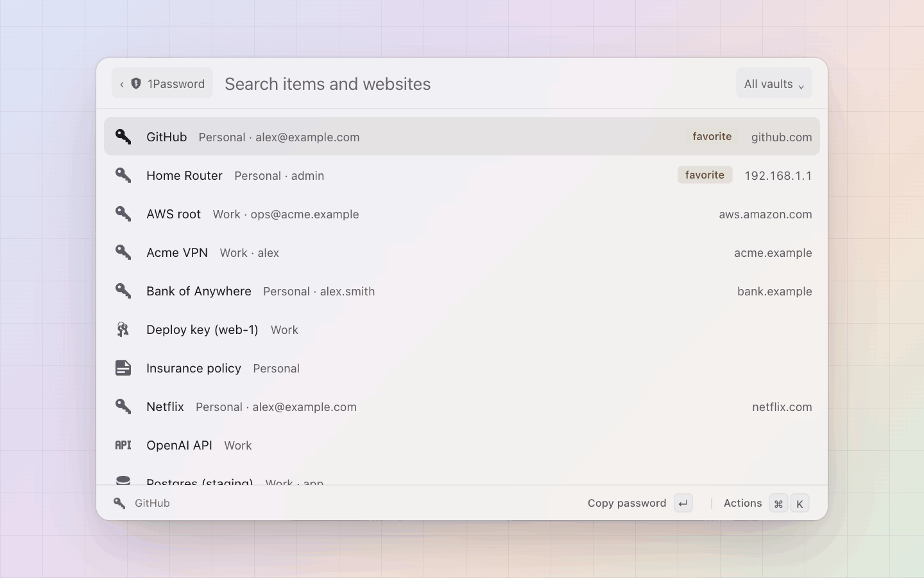Click the key icon beside AWS root
Viewport: 924px width, 578px height.
pyautogui.click(x=123, y=214)
